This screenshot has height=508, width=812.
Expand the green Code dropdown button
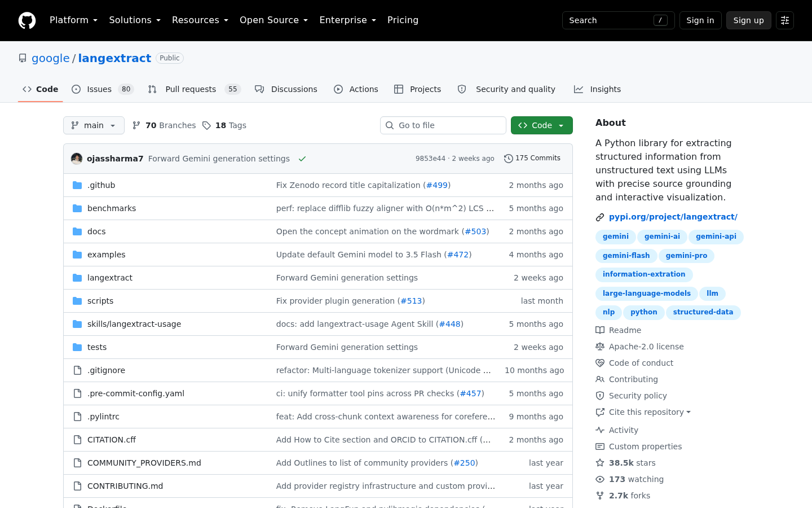click(542, 125)
